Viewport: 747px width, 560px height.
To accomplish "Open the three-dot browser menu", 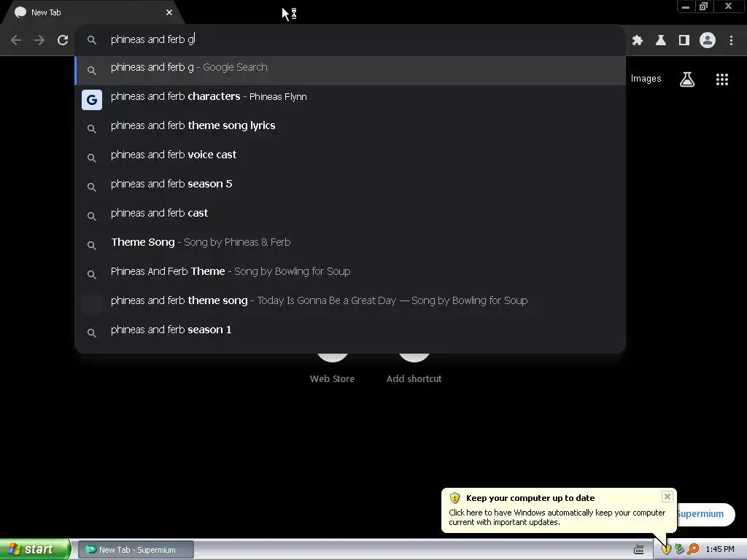I will pos(731,40).
